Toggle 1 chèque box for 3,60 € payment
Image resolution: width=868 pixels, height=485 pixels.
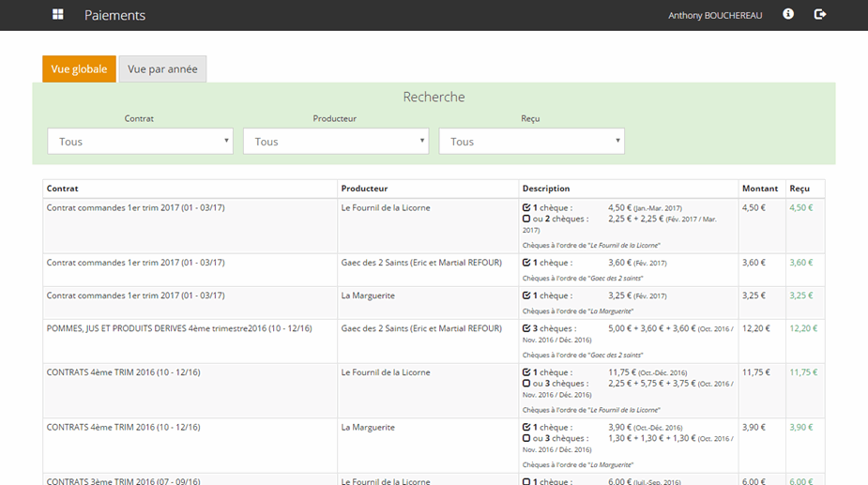tap(526, 264)
